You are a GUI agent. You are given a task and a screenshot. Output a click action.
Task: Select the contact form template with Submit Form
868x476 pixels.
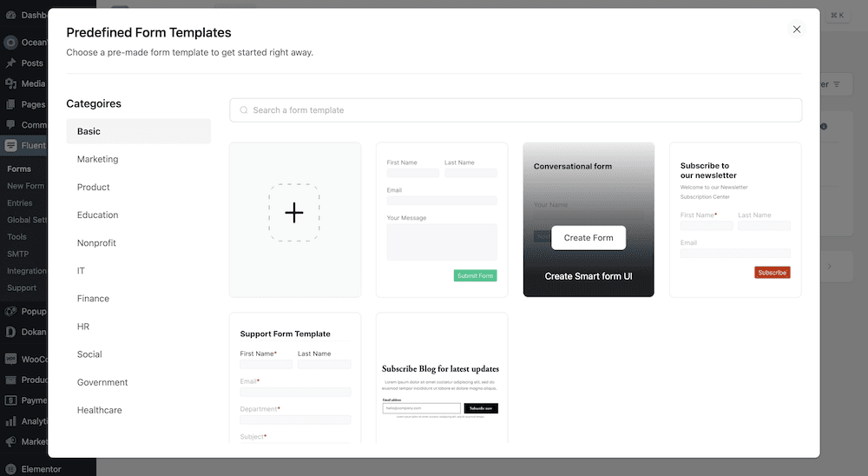442,220
